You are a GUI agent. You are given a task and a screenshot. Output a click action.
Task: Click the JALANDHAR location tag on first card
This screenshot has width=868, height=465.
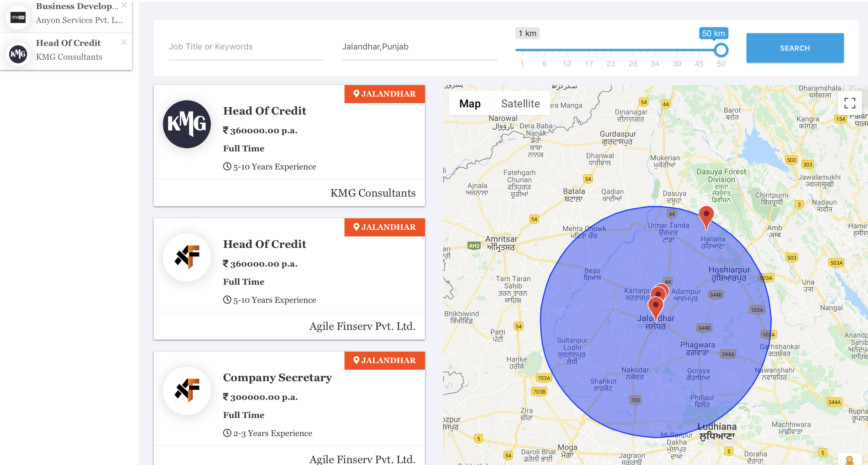coord(384,94)
